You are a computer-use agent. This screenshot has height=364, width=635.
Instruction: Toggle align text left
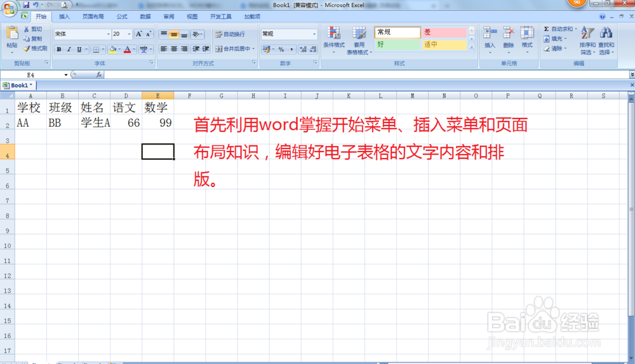point(164,49)
